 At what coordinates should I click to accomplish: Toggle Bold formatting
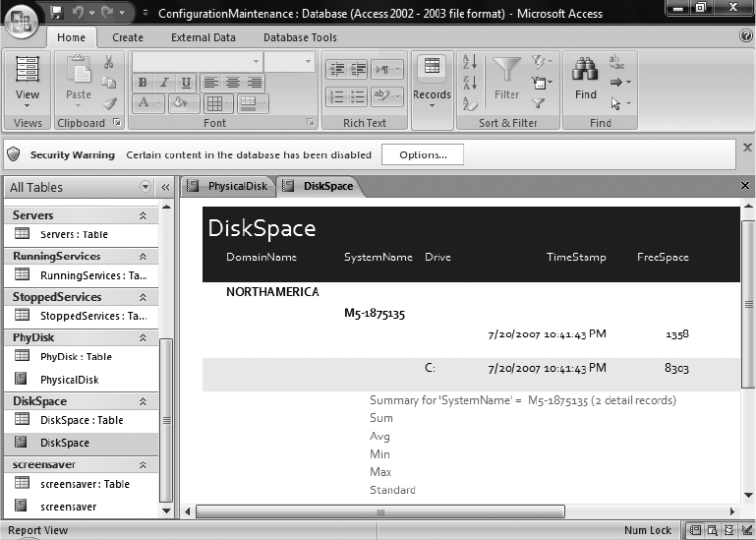[143, 83]
